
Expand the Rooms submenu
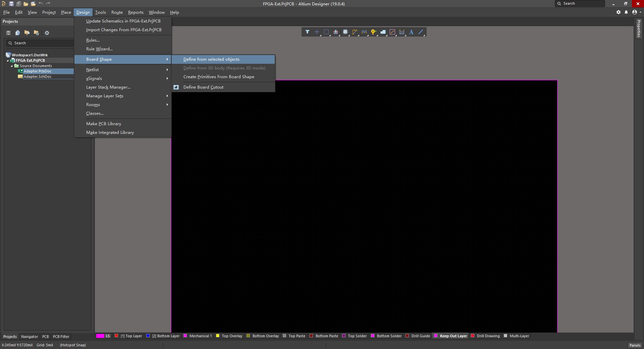pyautogui.click(x=123, y=104)
